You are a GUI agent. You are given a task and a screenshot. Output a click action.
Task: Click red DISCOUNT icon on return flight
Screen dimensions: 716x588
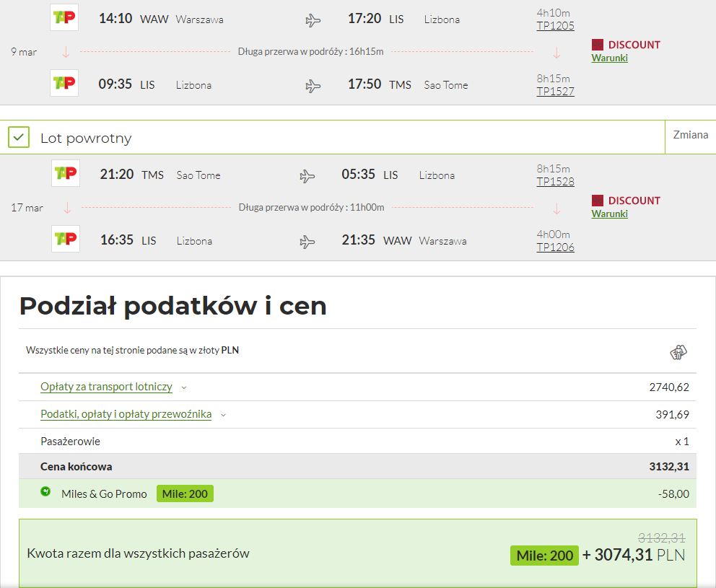click(x=598, y=201)
